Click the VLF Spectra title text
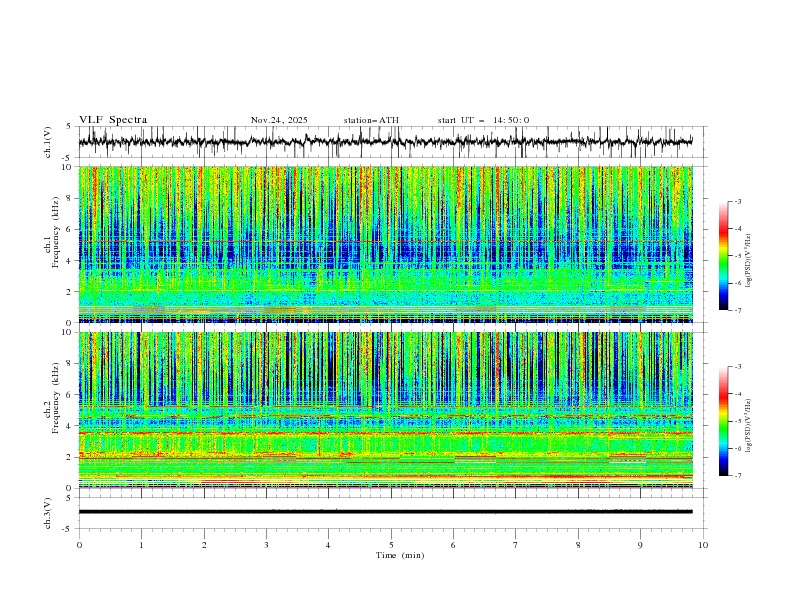 tap(113, 120)
